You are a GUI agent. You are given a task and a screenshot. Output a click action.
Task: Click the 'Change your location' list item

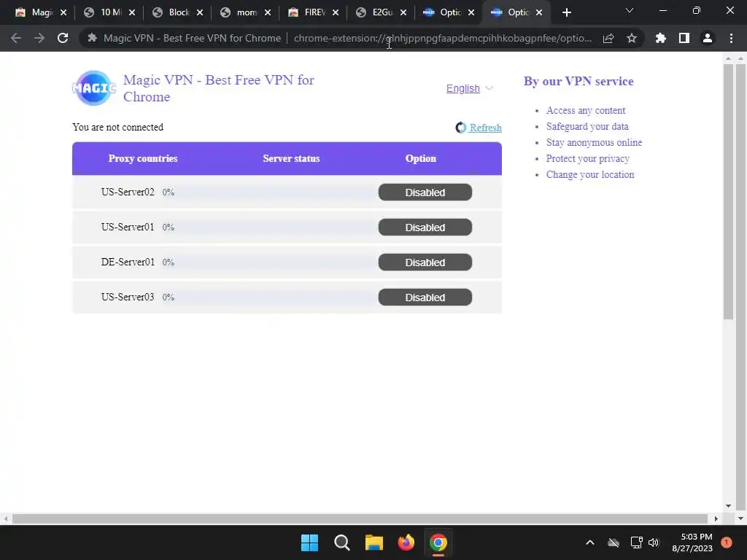(x=590, y=174)
